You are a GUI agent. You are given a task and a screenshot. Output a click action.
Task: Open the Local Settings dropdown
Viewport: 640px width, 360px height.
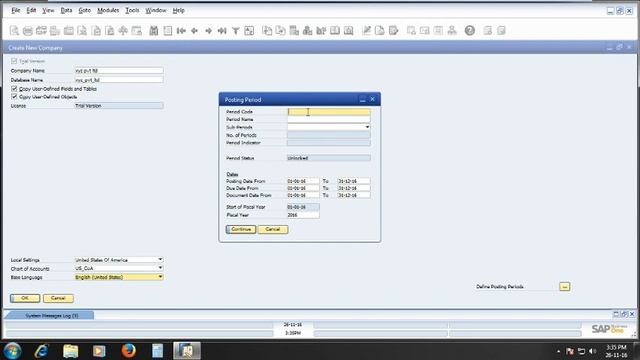[160, 260]
